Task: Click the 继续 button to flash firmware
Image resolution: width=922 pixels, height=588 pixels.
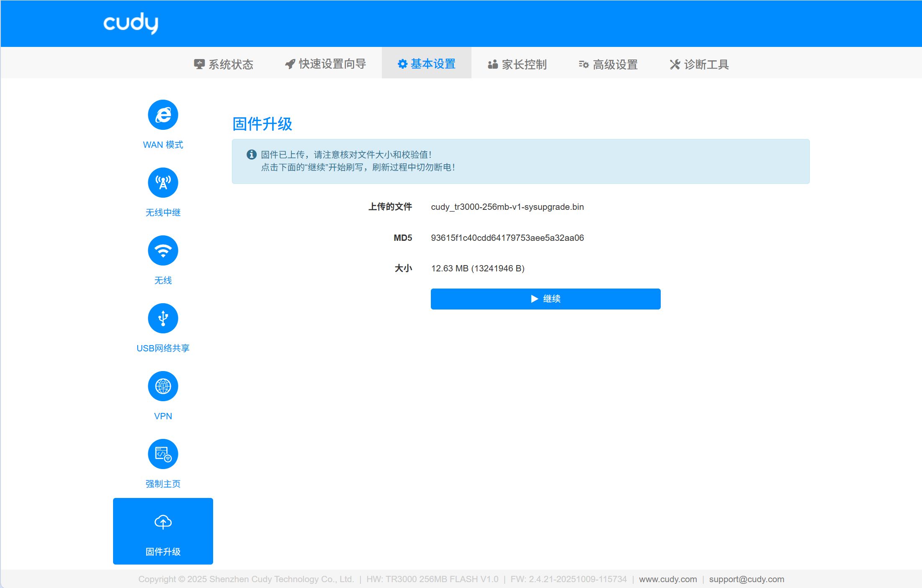Action: point(546,299)
